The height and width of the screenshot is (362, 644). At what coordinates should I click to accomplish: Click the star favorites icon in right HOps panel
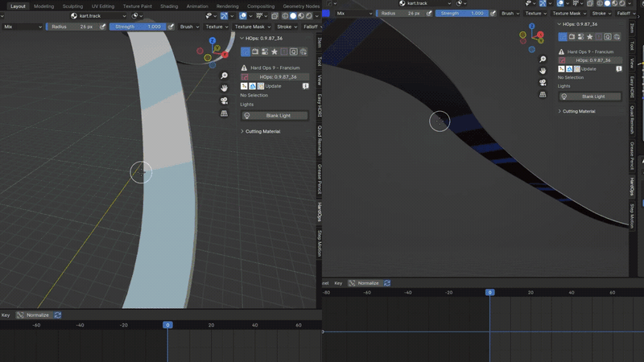(x=590, y=37)
